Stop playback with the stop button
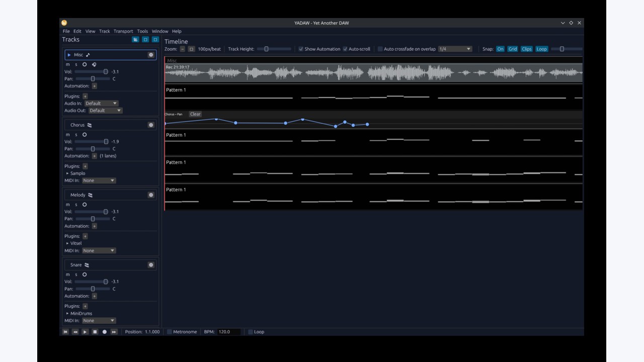This screenshot has width=644, height=362. 95,332
